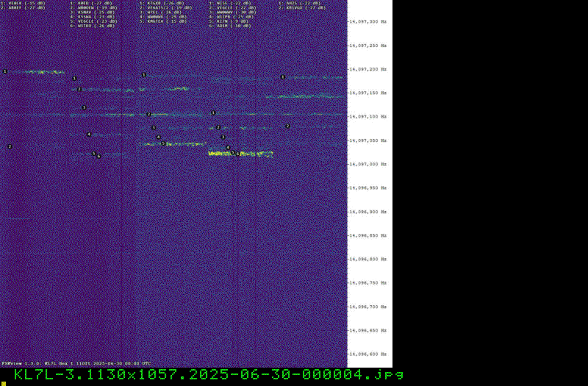This screenshot has width=588, height=386.
Task: Click the W1TKO (-26 dB) spot entry
Action: pos(93,26)
